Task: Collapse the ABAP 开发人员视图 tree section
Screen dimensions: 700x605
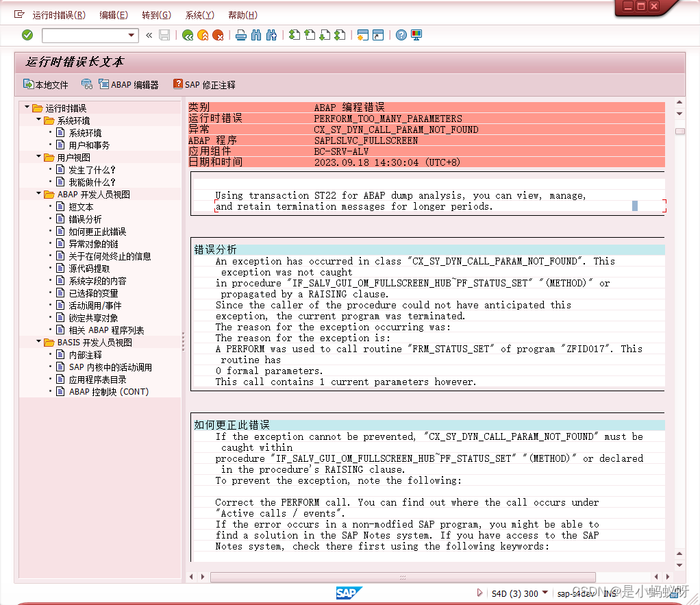Action: click(40, 194)
